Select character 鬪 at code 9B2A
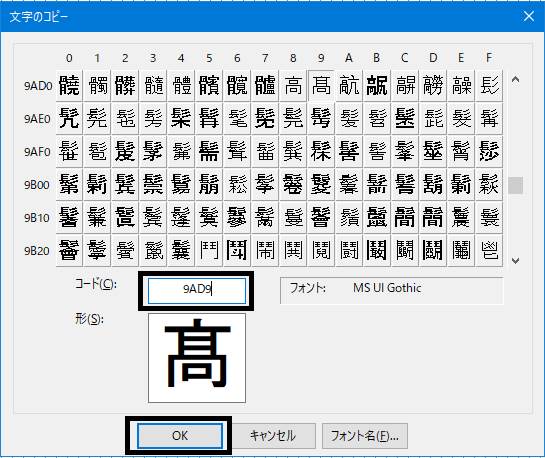This screenshot has height=458, width=545. 349,251
